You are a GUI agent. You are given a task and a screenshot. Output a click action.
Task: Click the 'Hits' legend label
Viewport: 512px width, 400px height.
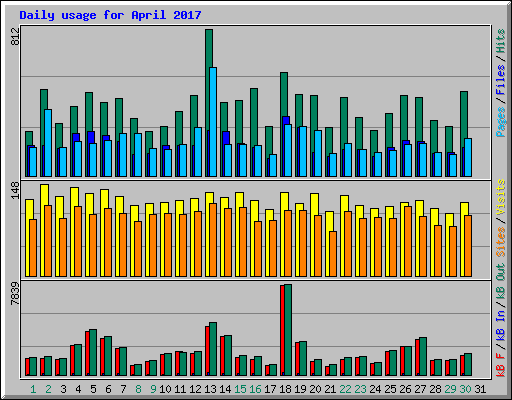(501, 41)
